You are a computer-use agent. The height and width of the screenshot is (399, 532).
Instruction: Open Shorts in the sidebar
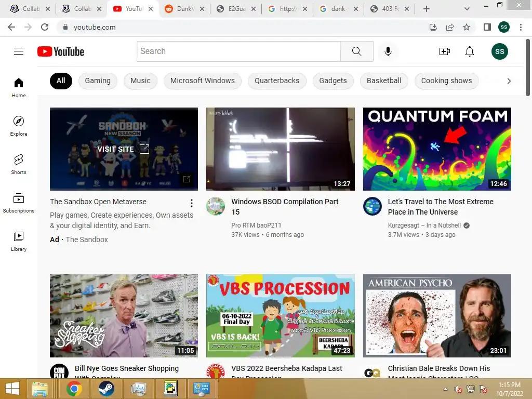point(19,164)
